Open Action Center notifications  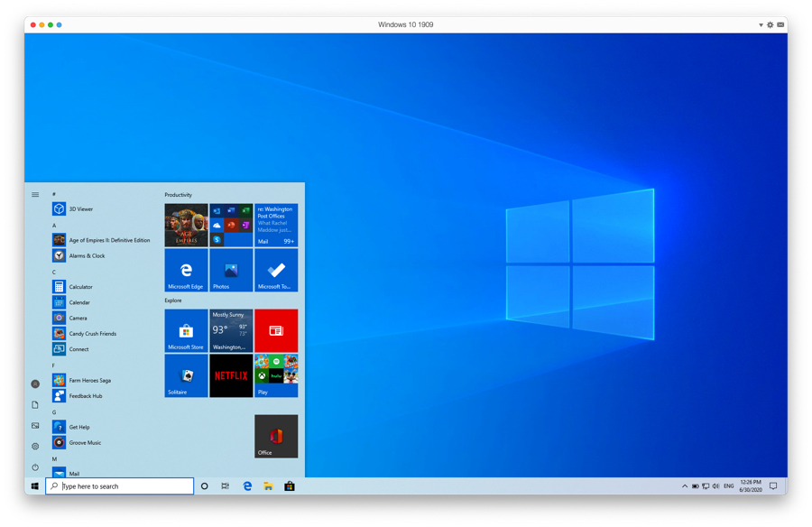(773, 486)
